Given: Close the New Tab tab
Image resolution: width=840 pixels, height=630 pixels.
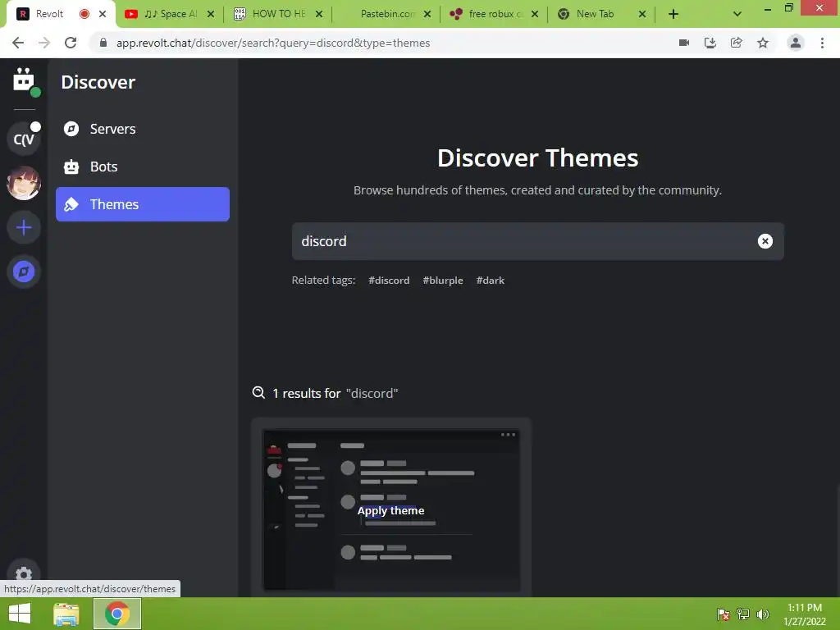Looking at the screenshot, I should [x=642, y=14].
